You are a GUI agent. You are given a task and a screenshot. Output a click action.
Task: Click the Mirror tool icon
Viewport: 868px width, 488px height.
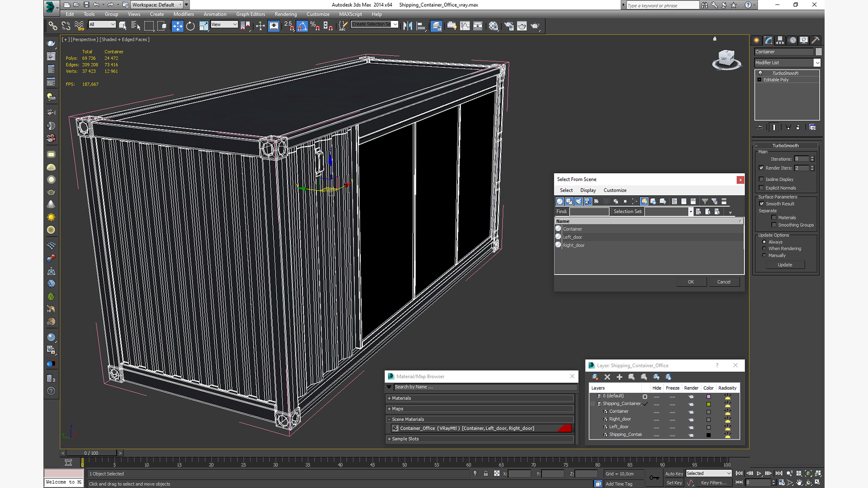pos(408,26)
